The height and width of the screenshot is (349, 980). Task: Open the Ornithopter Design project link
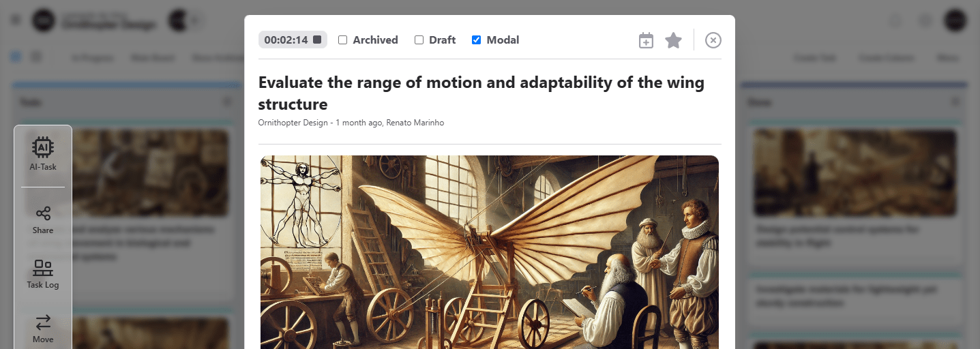click(295, 123)
